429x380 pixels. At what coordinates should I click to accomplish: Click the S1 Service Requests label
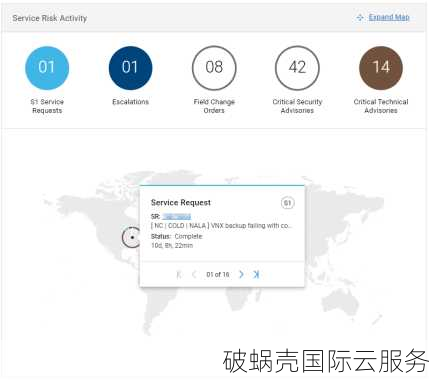(47, 106)
